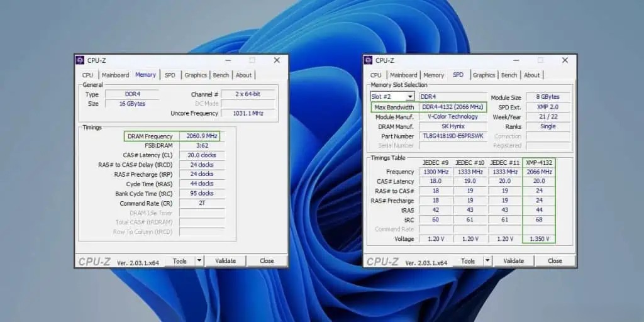
Task: Click Module Size value 8 GBytes
Action: [x=548, y=97]
